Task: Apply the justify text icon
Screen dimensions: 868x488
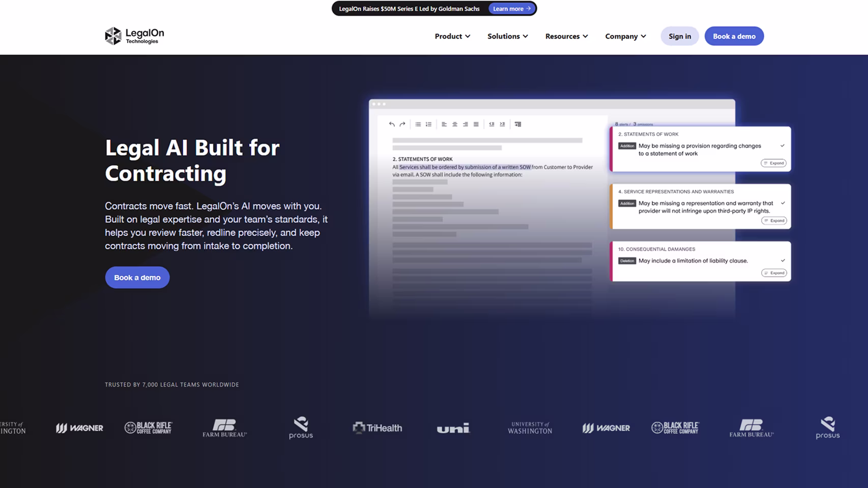Action: click(x=476, y=124)
